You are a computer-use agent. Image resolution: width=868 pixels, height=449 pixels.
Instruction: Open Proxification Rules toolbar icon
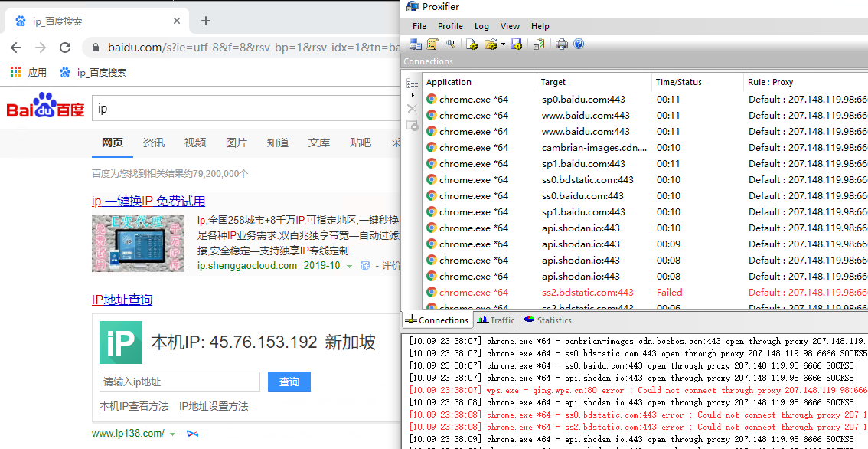[432, 44]
